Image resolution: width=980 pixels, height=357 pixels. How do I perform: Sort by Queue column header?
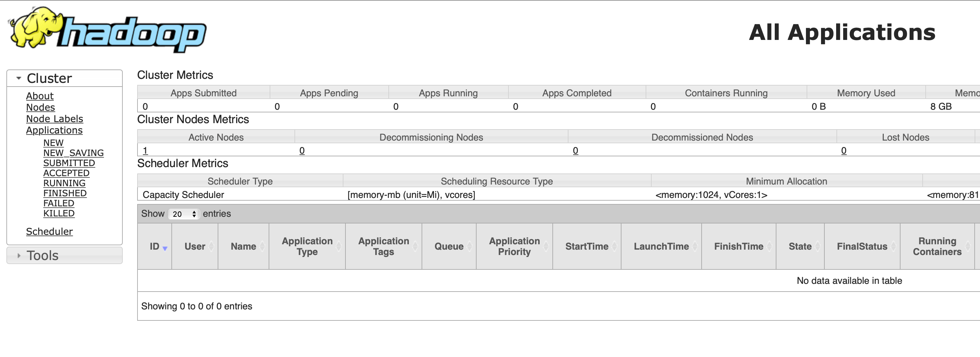[448, 246]
